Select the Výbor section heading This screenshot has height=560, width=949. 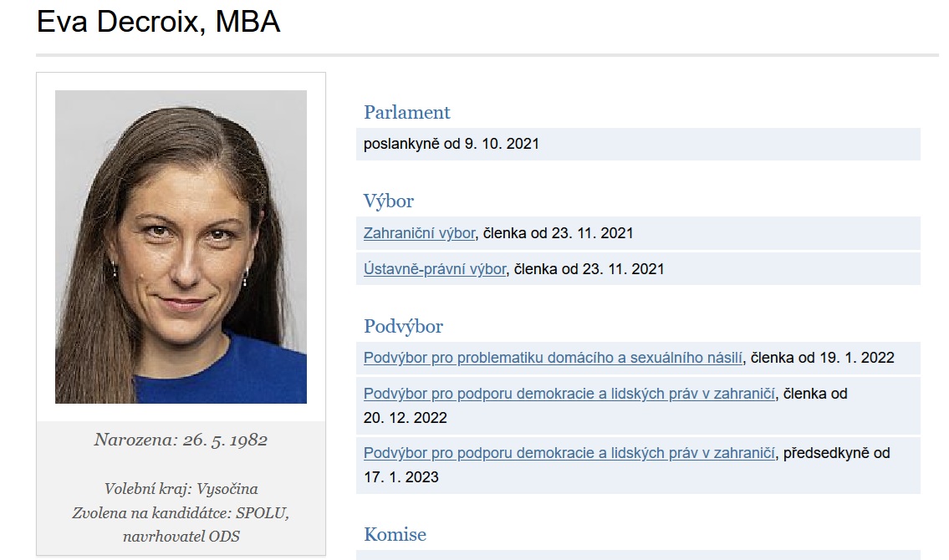click(389, 201)
